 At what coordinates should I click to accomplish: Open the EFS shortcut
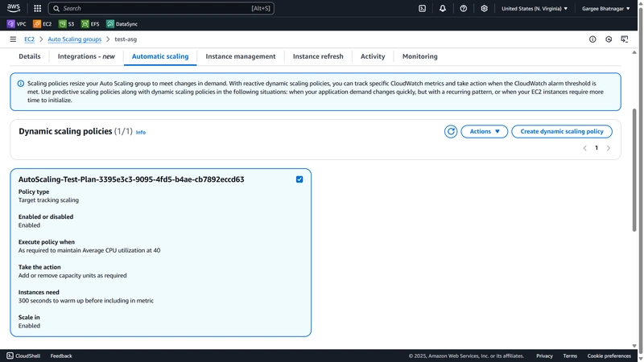click(90, 24)
